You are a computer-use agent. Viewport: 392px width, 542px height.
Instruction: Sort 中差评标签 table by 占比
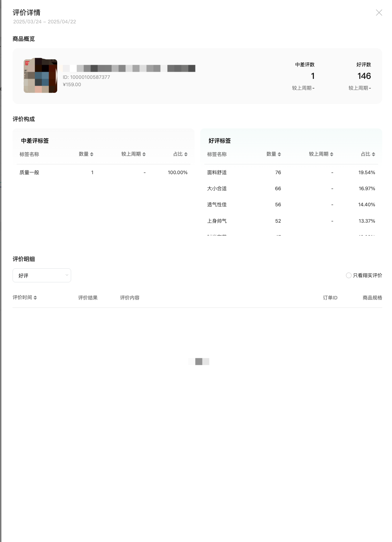(180, 154)
